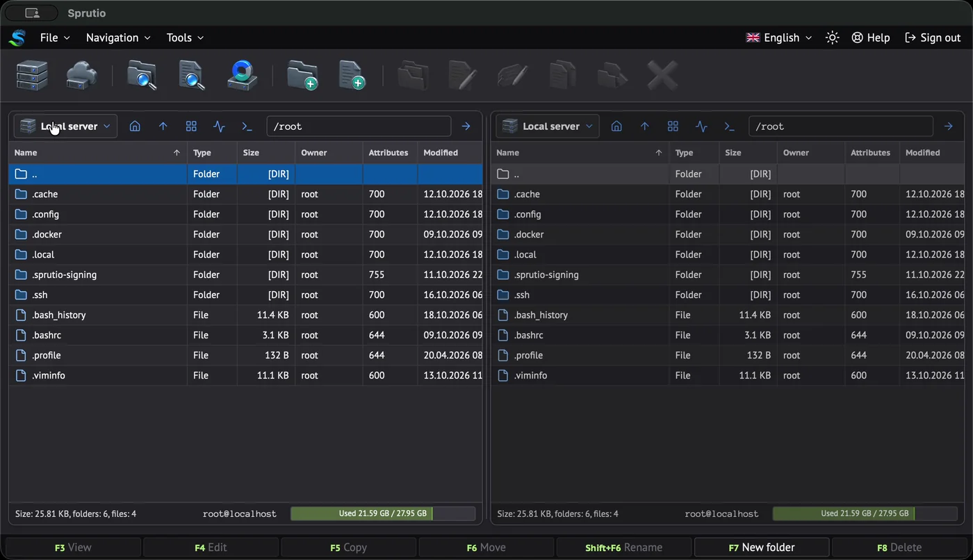The image size is (973, 560).
Task: Create a new folder with toolbar icon
Action: click(x=302, y=75)
